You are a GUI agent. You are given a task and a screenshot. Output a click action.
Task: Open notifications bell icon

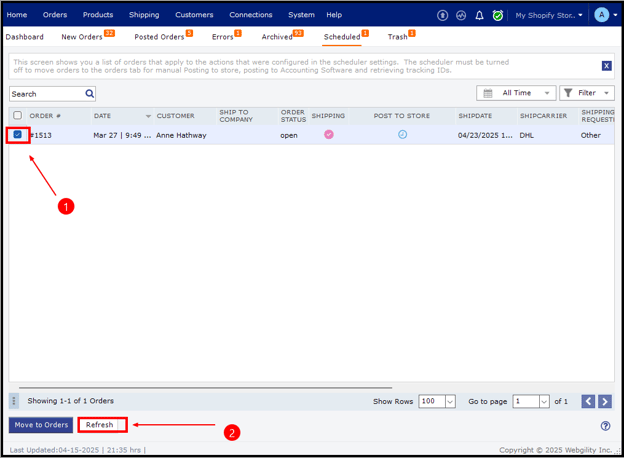(x=479, y=15)
